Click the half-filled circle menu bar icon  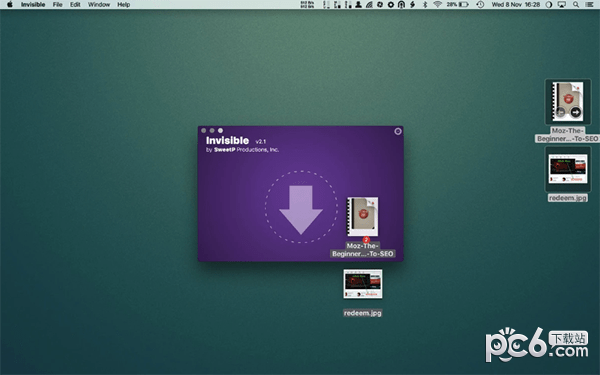click(x=549, y=5)
